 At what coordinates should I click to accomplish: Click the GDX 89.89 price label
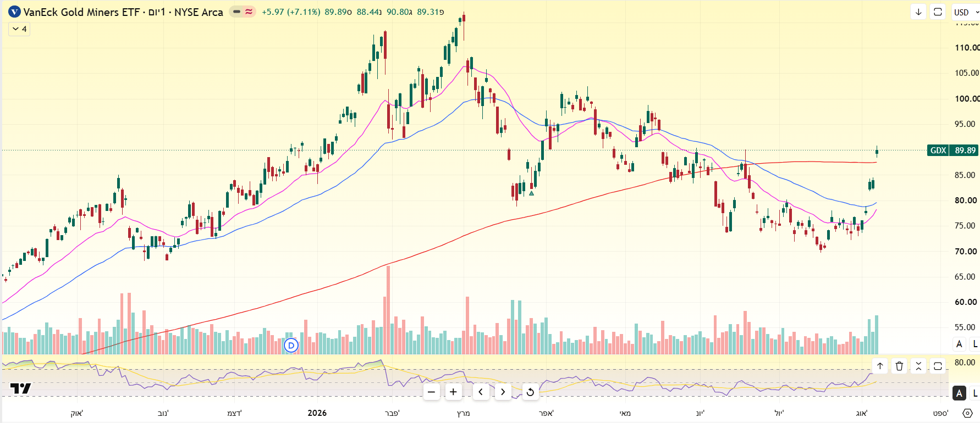953,150
